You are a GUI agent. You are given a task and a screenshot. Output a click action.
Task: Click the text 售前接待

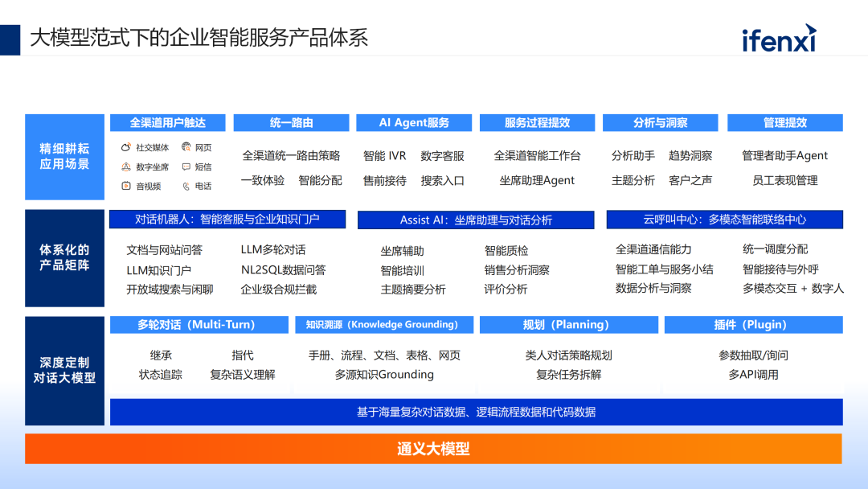pos(385,180)
